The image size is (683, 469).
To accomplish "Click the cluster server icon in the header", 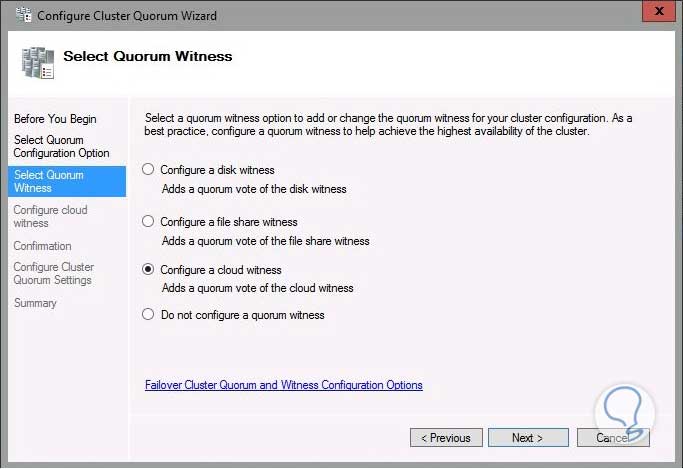I will (x=37, y=61).
